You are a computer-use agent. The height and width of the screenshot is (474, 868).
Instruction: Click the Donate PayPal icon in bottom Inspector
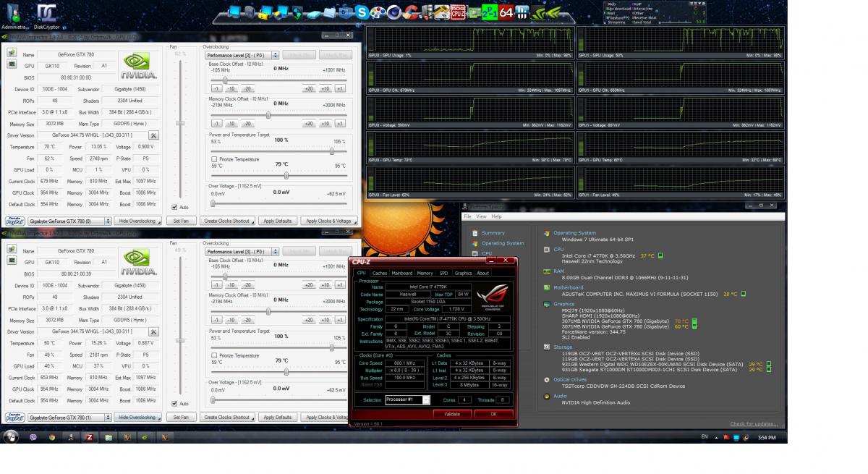click(14, 418)
